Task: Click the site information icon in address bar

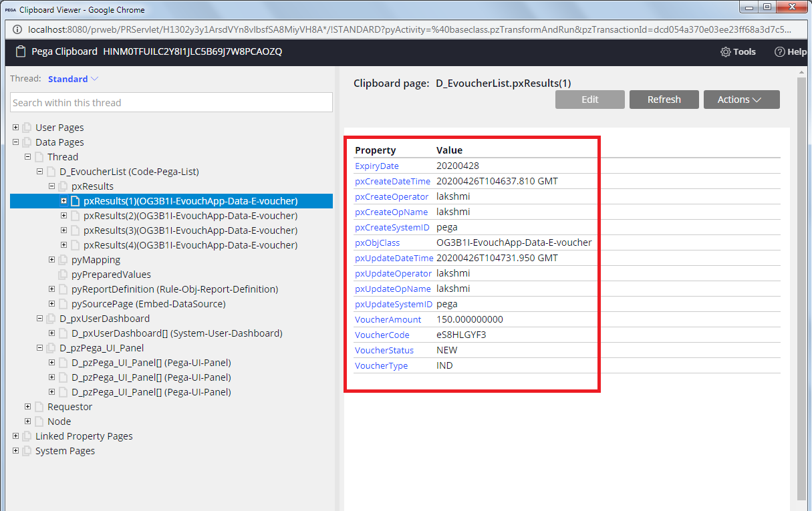Action: click(17, 29)
